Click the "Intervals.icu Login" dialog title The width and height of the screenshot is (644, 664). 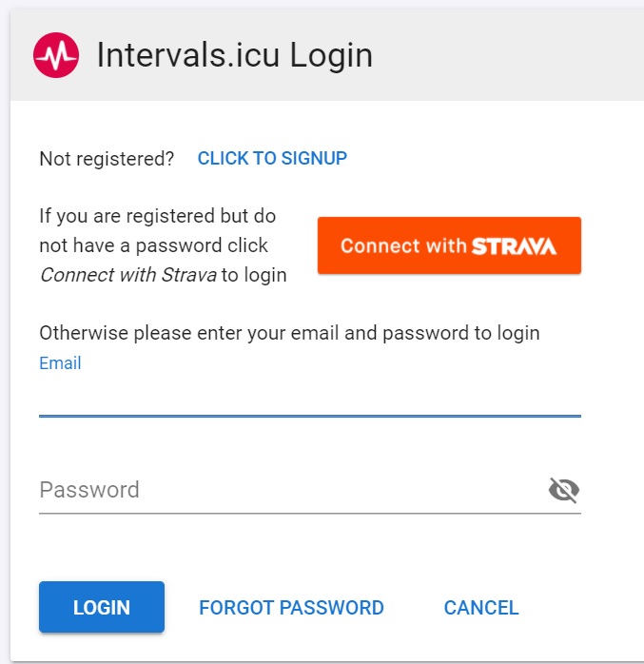pyautogui.click(x=234, y=55)
